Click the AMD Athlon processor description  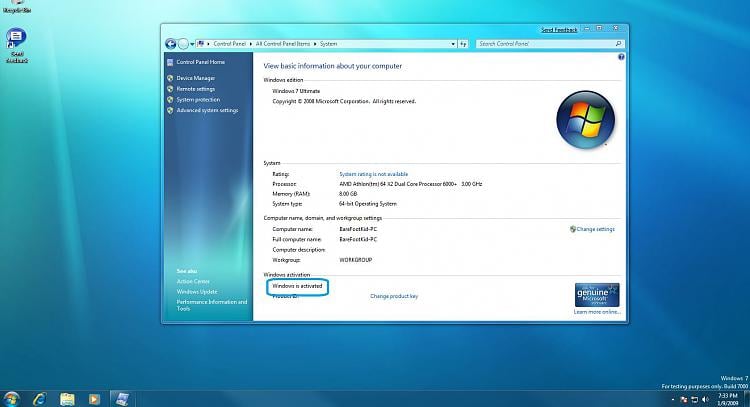tap(410, 184)
